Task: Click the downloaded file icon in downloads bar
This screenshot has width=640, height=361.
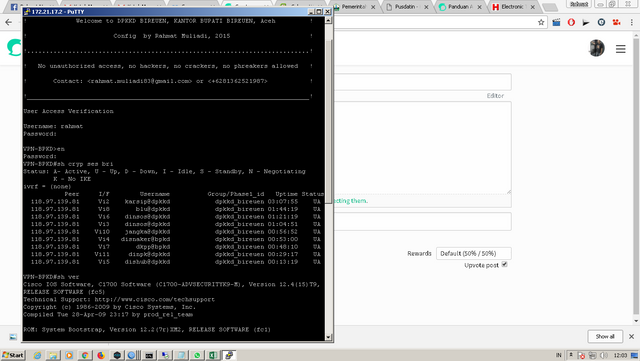Action: (13, 336)
